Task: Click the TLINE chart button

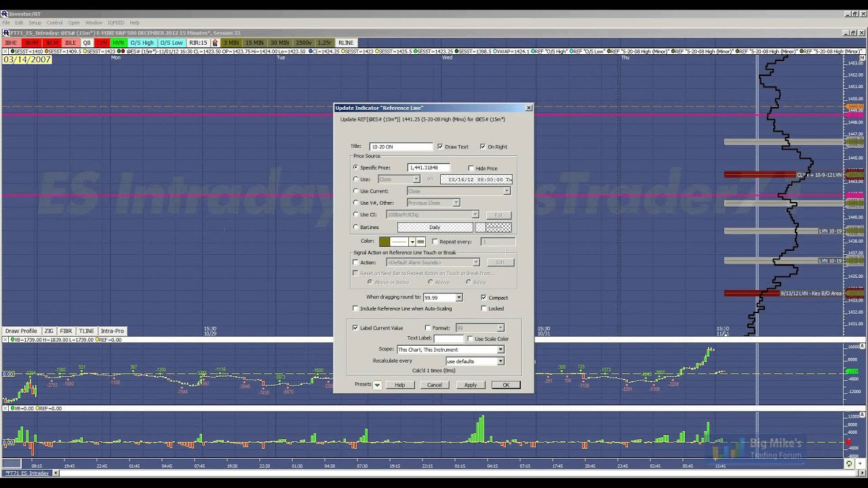Action: 86,331
